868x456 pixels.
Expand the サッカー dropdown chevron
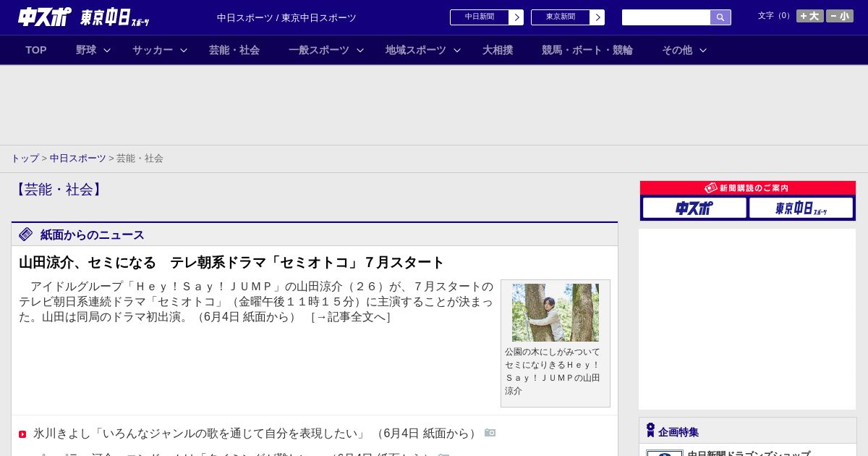click(184, 51)
